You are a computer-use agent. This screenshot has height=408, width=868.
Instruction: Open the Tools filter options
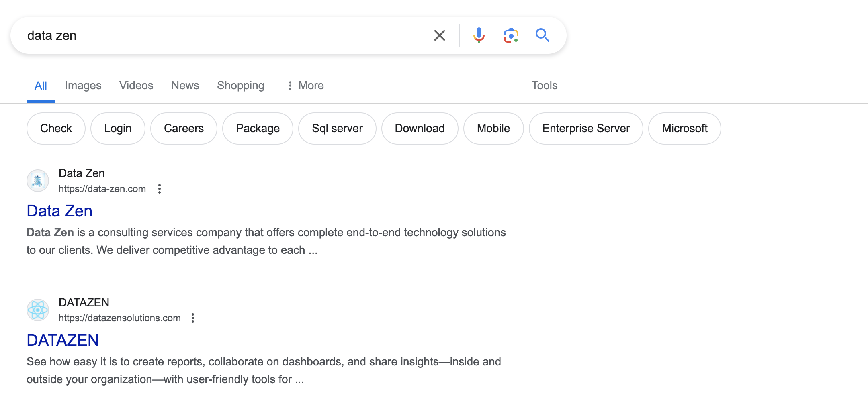click(x=544, y=86)
